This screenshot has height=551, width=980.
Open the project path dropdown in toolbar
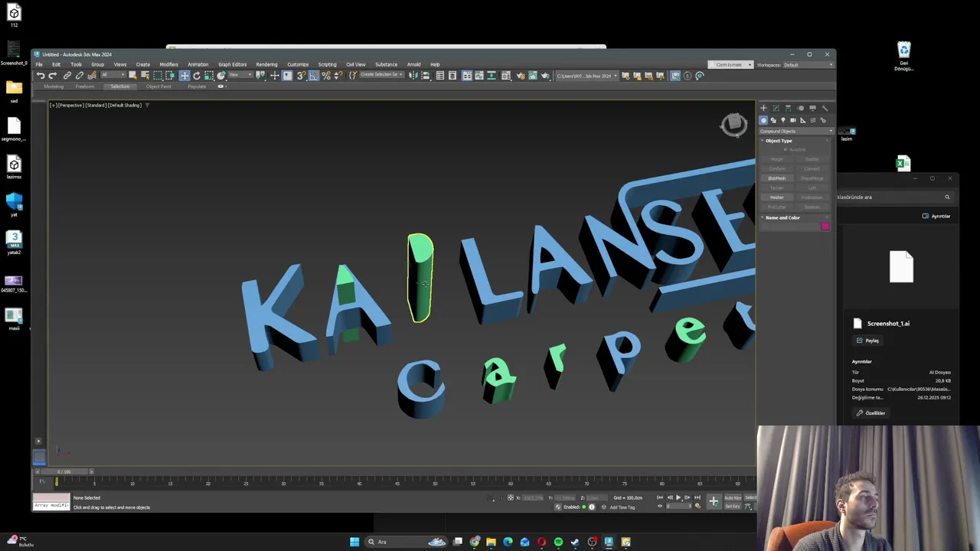pyautogui.click(x=587, y=75)
